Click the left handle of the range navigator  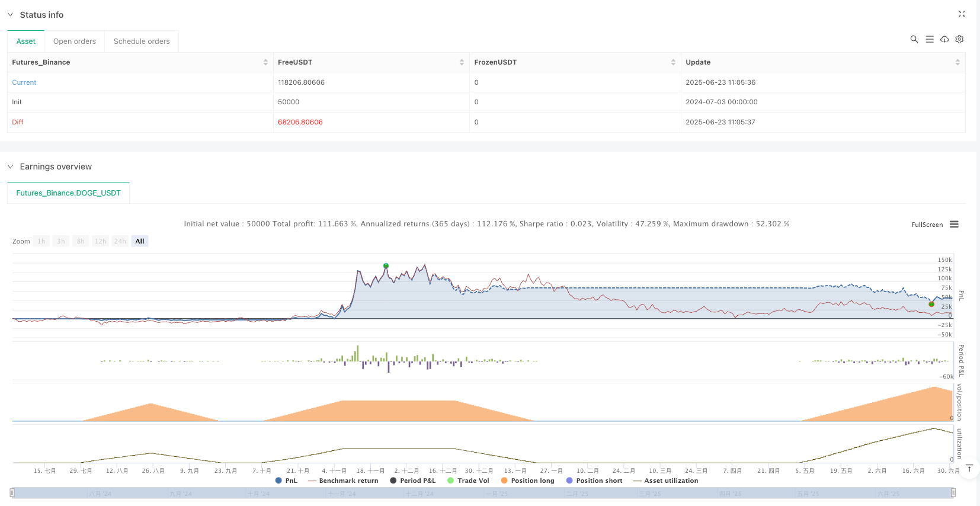coord(12,492)
